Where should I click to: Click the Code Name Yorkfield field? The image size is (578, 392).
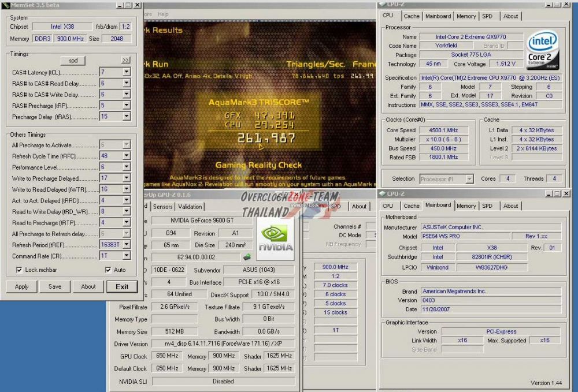(446, 46)
